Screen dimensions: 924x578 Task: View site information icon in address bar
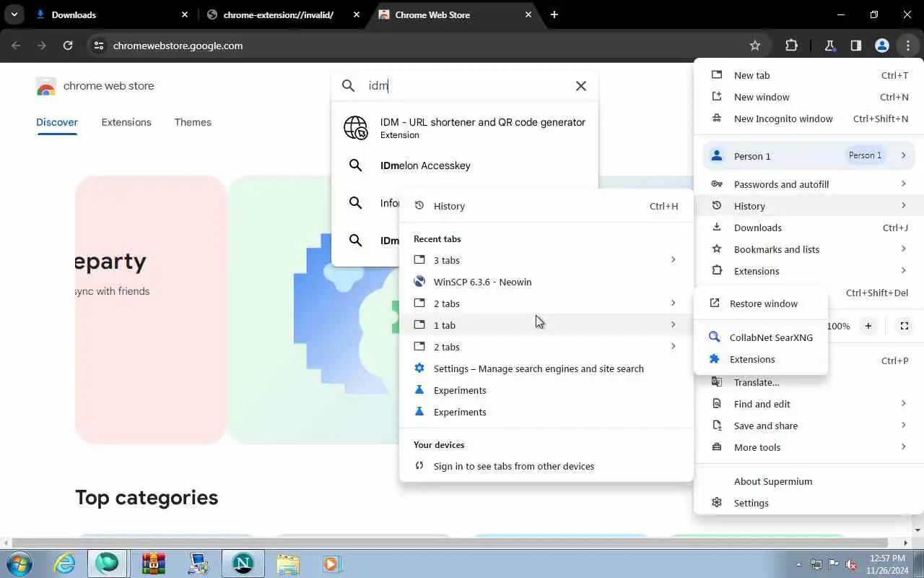point(99,46)
